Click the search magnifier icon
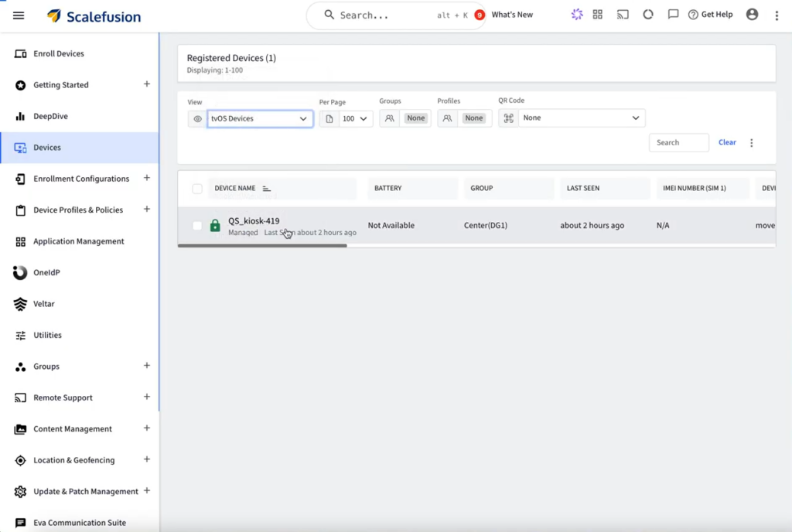 click(x=329, y=15)
